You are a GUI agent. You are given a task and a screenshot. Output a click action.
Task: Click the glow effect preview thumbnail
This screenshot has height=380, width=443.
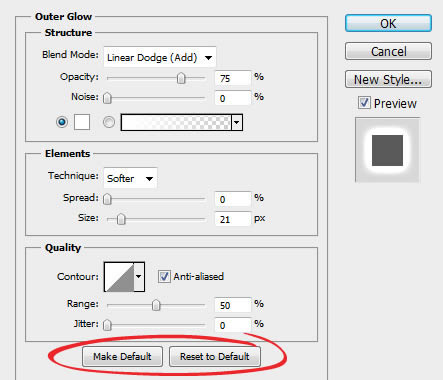(387, 150)
